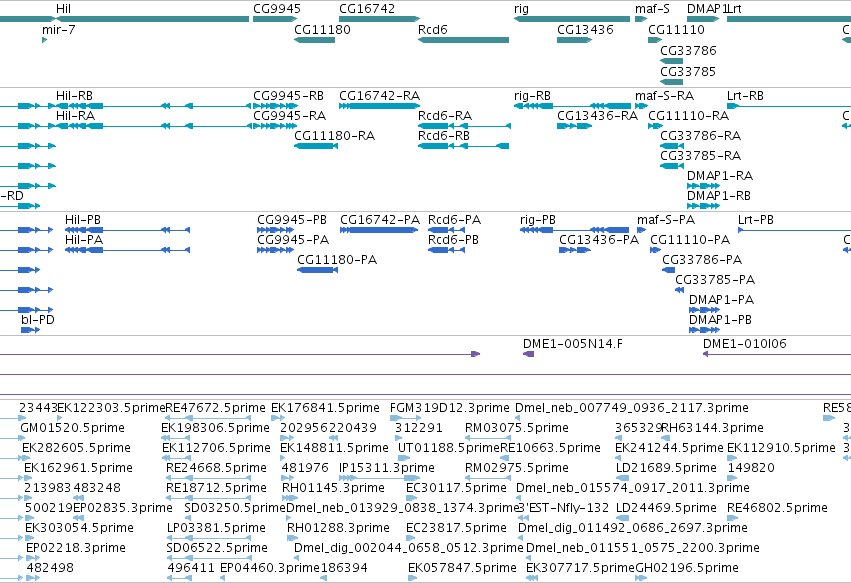Screen dimensions: 851x583
Task: Click the CG9945-PA protein feature
Action: point(275,250)
